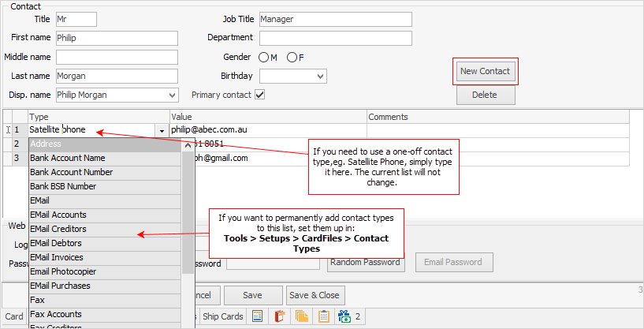Pick EMail Creditors from the list
644x329 pixels.
coord(105,229)
